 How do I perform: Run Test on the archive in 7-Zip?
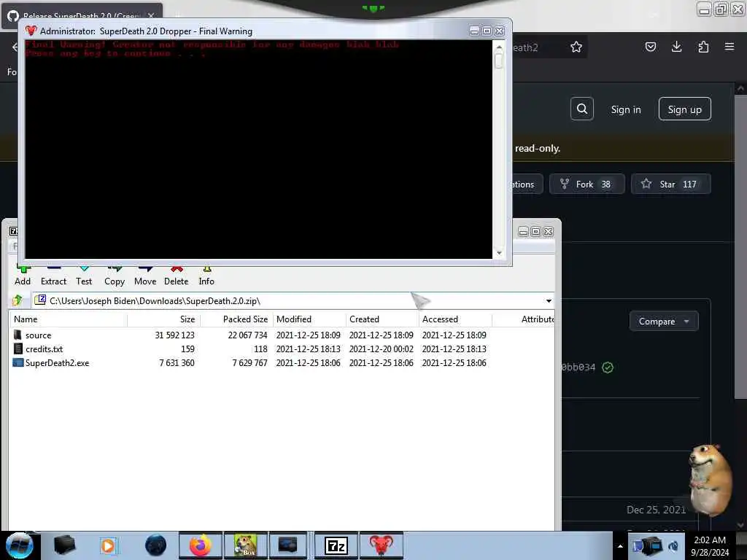84,276
